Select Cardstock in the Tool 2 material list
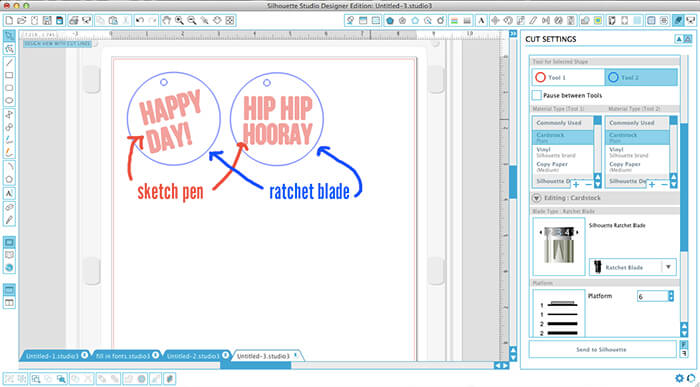This screenshot has height=387, width=700. point(637,137)
